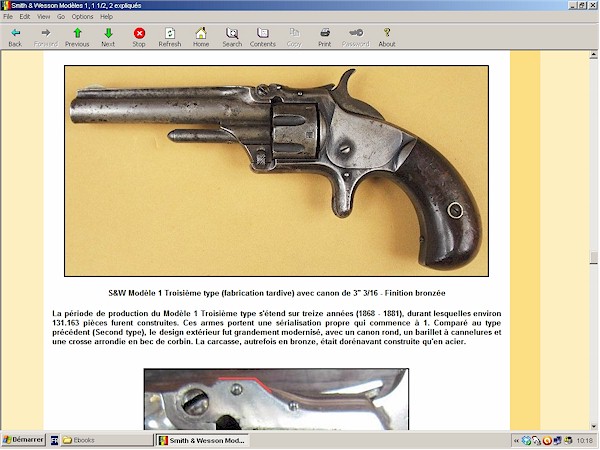
Task: Open the View menu
Action: [43, 16]
